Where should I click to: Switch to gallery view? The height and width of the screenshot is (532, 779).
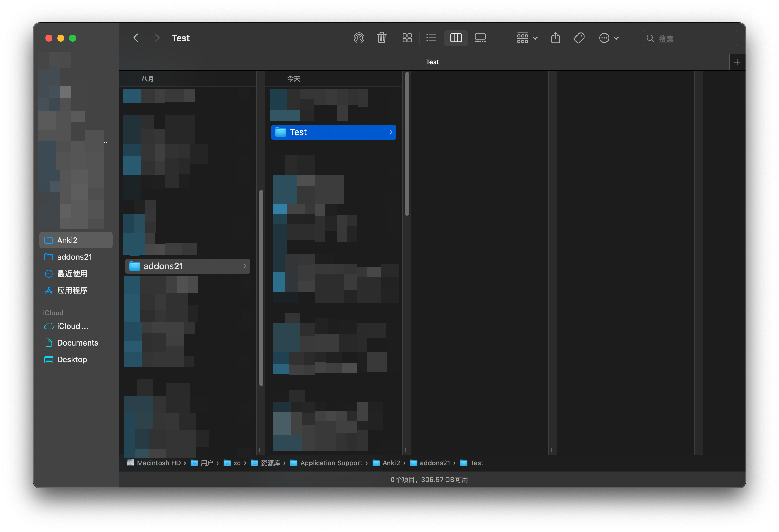480,38
